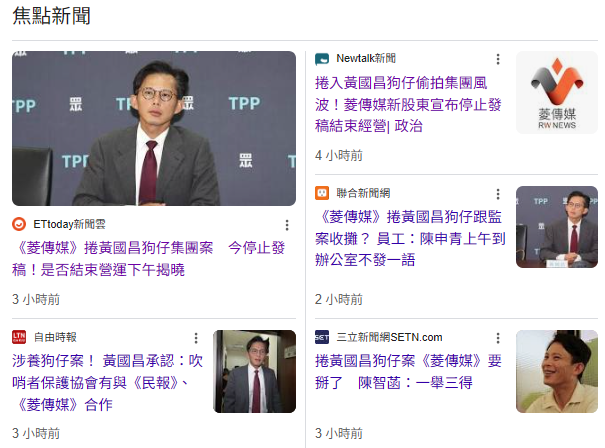Viewport: 605px width, 448px height.
Task: Open Newtalk headline 捲入黃國昌狗仔偷拍集團風波
Action: coord(408,104)
